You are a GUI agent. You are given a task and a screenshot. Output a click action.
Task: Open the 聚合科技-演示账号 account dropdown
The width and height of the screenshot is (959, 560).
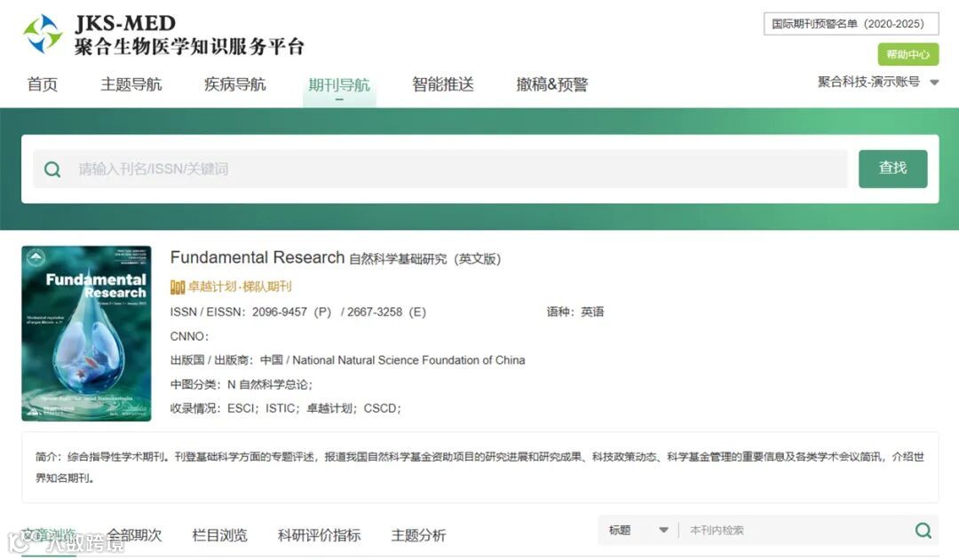(877, 82)
